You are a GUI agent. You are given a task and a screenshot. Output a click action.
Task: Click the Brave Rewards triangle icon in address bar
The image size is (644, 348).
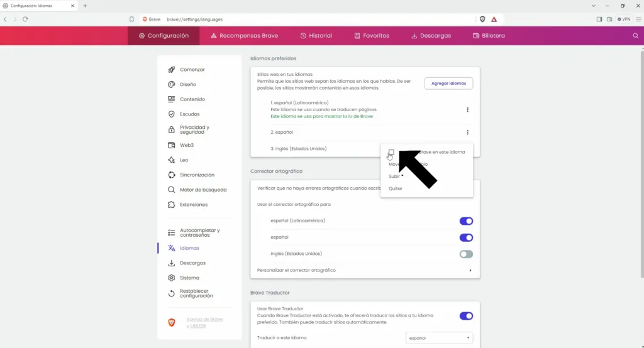click(494, 19)
